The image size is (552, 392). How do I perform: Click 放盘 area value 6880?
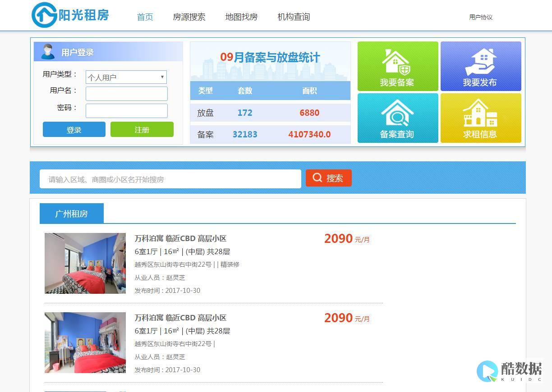pos(309,113)
